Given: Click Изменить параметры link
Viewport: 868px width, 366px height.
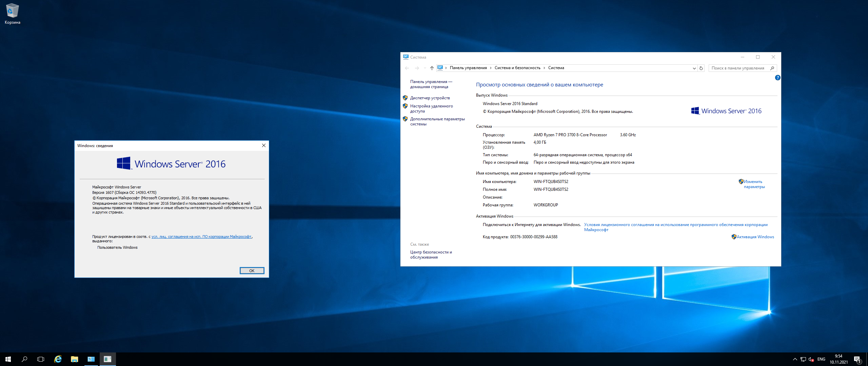Looking at the screenshot, I should click(x=754, y=184).
